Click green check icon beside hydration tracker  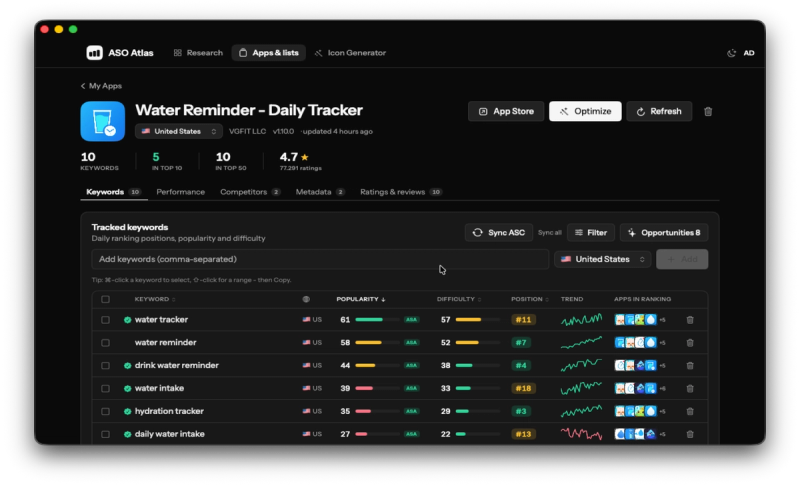click(x=127, y=412)
